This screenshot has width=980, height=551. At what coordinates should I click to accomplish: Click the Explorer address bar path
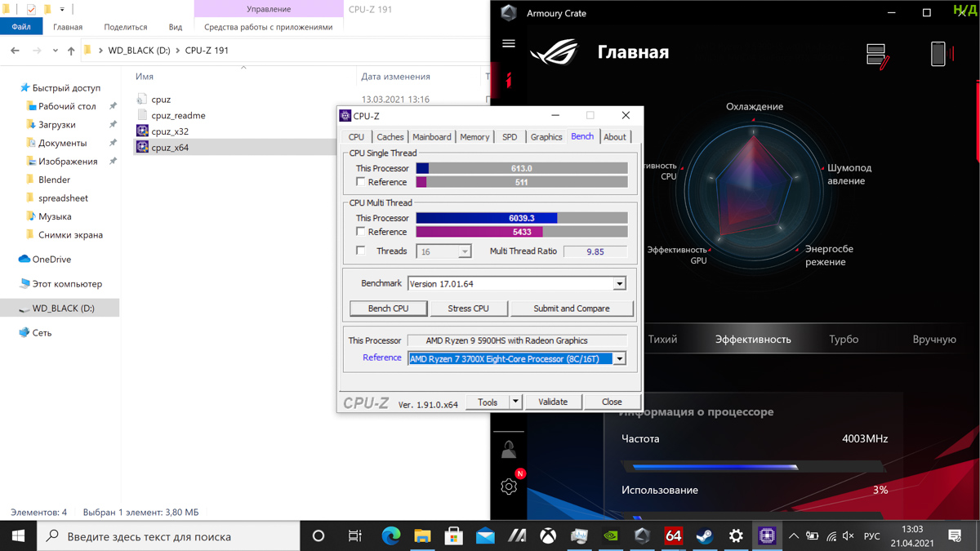(x=286, y=51)
